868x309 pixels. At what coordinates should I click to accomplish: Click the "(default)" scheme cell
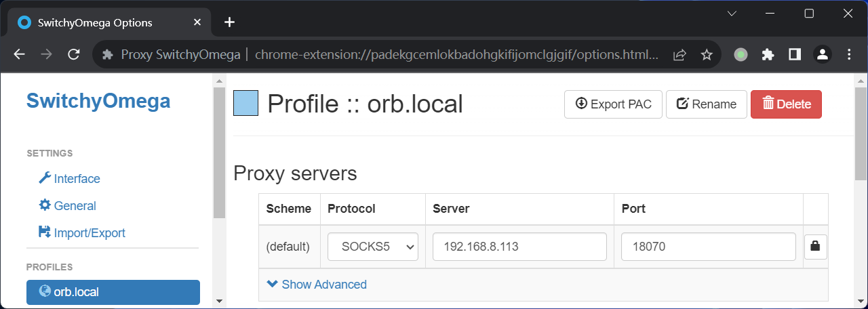click(x=288, y=247)
